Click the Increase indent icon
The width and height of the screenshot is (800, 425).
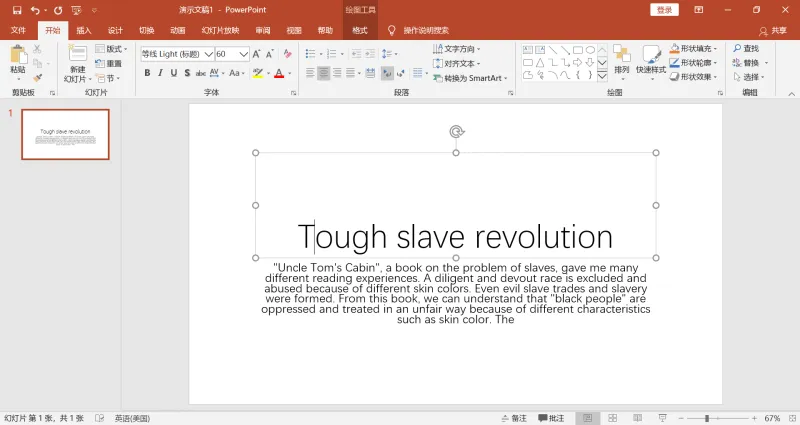coord(370,54)
